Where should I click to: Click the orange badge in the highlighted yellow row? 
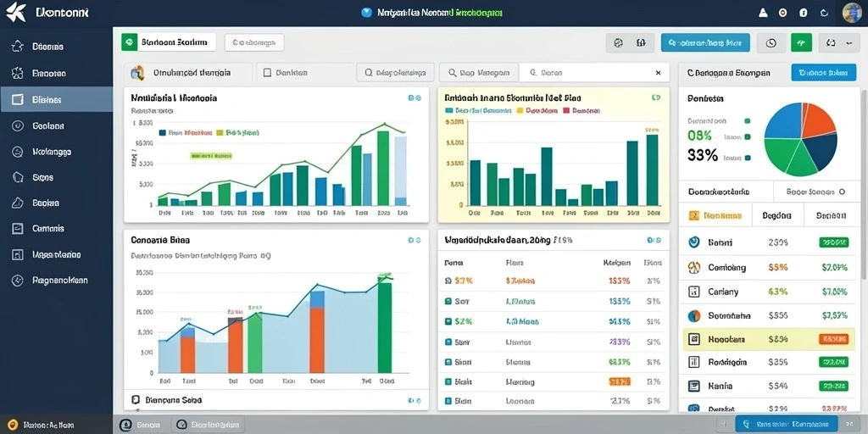pos(833,339)
